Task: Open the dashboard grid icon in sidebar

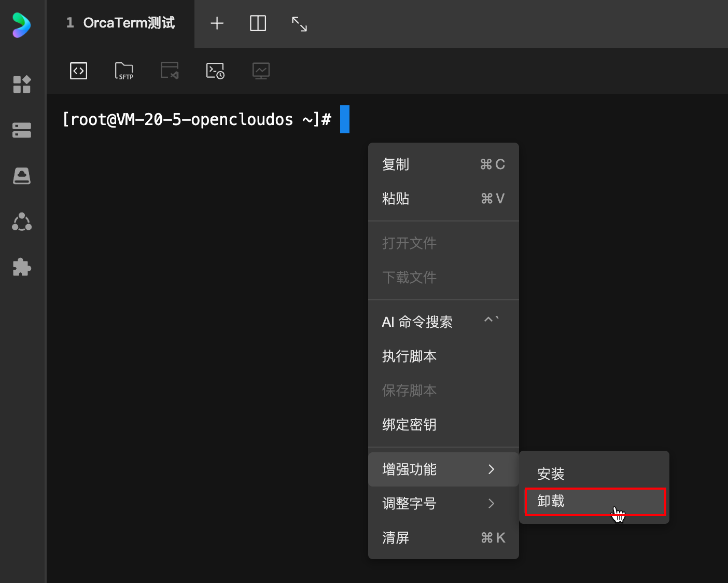Action: (22, 84)
